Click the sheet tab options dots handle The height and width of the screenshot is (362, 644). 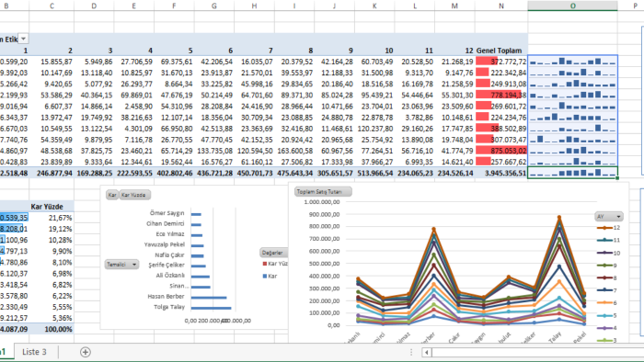pyautogui.click(x=411, y=352)
